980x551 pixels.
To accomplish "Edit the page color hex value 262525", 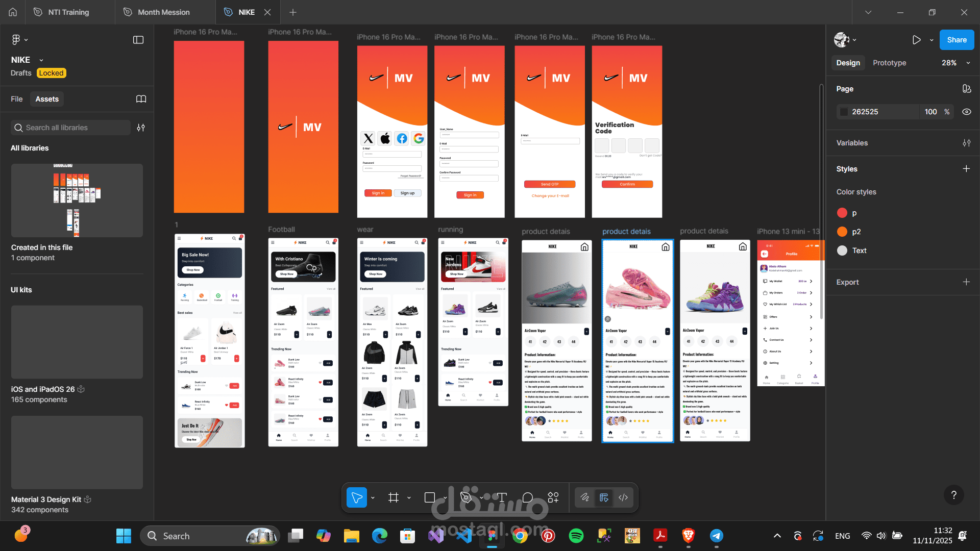I will tap(865, 112).
